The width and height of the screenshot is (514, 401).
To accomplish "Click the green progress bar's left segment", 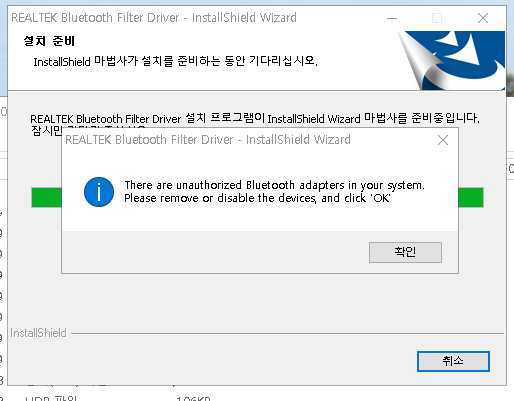I will [x=47, y=197].
